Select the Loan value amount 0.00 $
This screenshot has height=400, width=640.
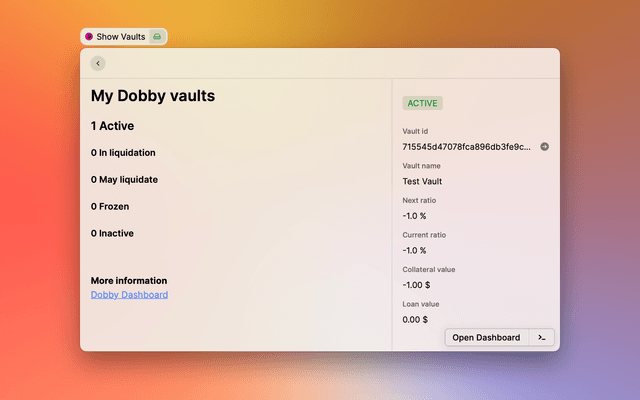coord(415,319)
